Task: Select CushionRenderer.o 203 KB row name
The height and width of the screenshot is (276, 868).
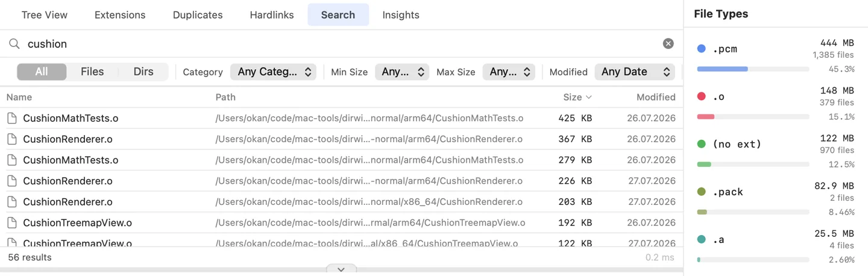Action: coord(68,202)
